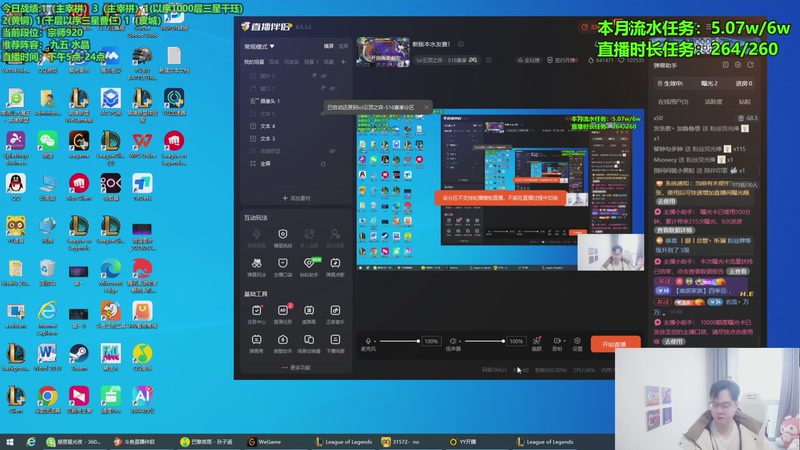The height and width of the screenshot is (450, 800).
Task: Open the Google Chrome desktop icon
Action: point(47,399)
